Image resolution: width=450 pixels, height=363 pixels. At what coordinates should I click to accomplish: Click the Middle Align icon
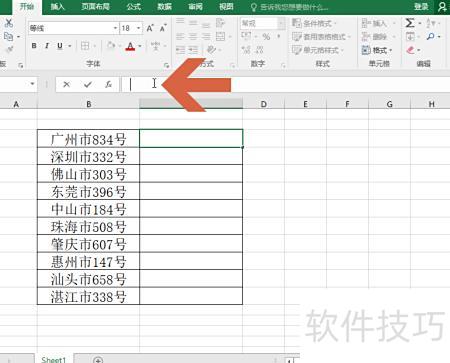coord(193,22)
